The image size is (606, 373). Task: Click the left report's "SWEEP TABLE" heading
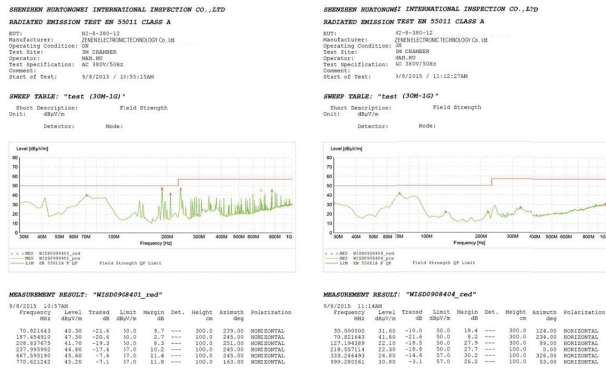(x=34, y=97)
